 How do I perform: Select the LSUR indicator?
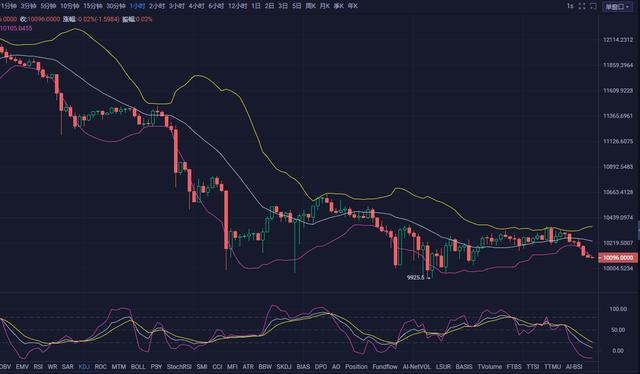click(x=443, y=367)
